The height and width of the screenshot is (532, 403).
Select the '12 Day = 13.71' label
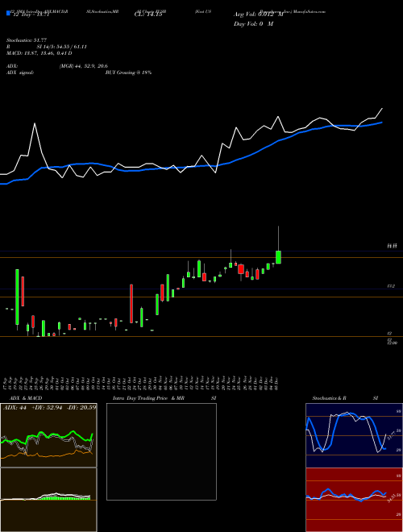tap(30, 15)
